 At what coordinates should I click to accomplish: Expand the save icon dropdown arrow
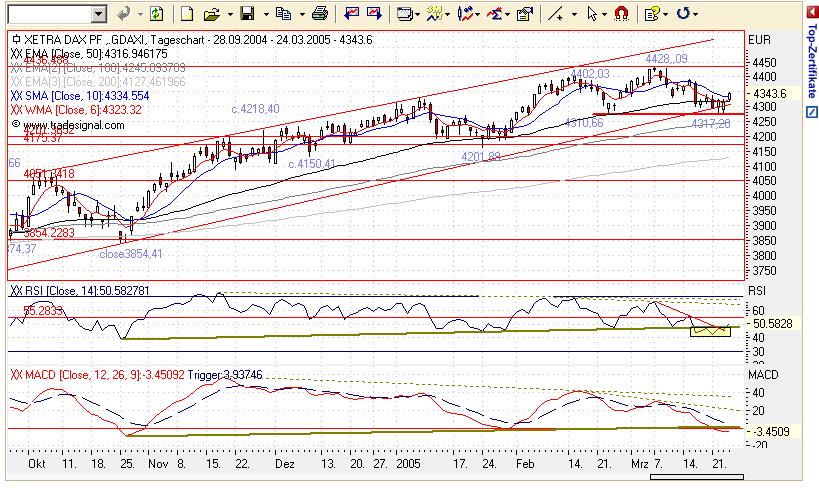pos(265,14)
